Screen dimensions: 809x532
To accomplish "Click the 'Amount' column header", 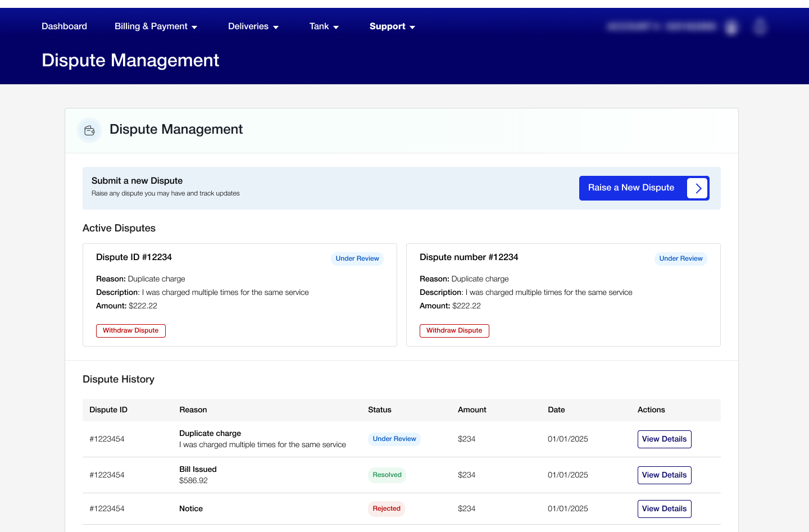I will [x=472, y=410].
